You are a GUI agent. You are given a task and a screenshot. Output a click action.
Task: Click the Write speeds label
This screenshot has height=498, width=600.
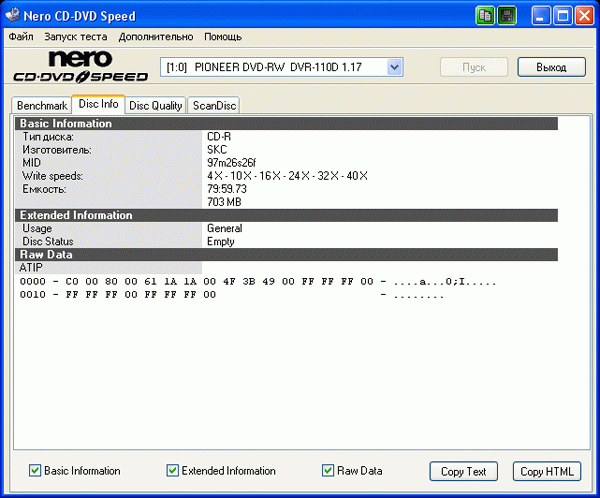click(x=53, y=176)
